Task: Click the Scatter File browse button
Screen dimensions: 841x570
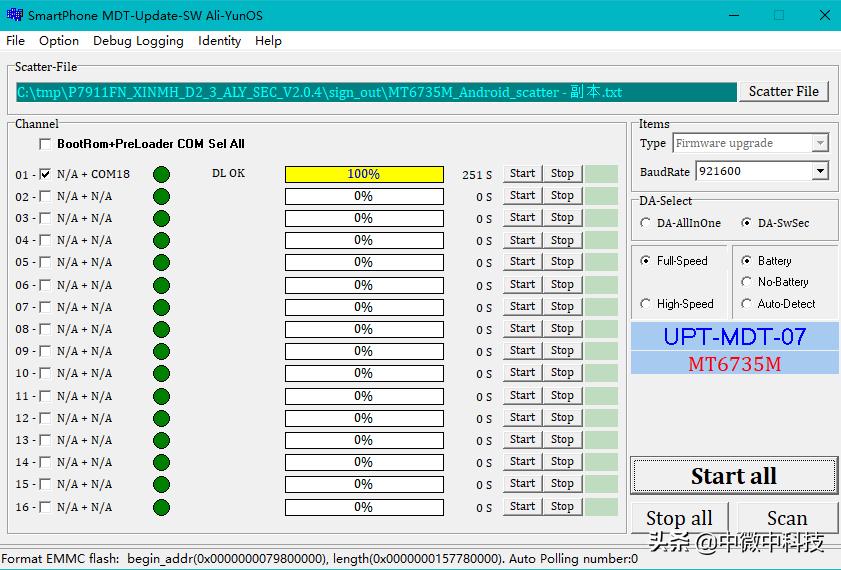Action: (x=783, y=91)
